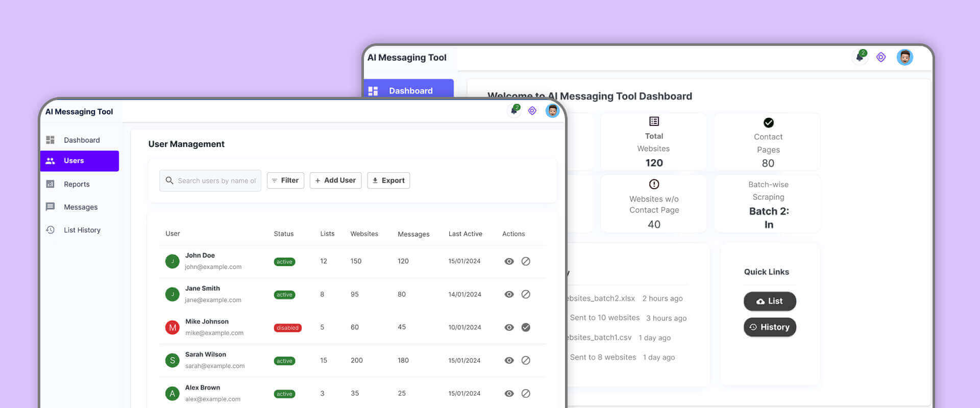
Task: Open the Filter options
Action: (x=285, y=181)
